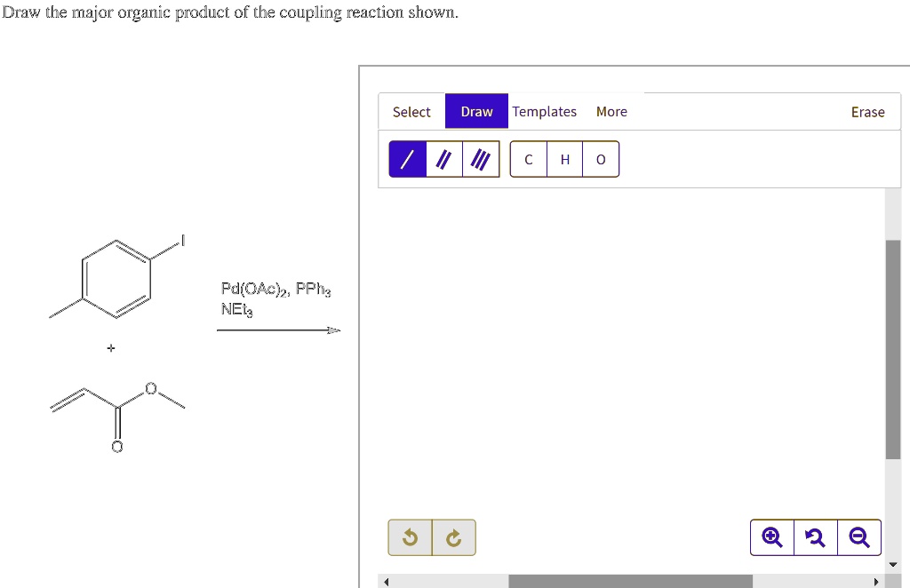The image size is (910, 588).
Task: Click the redo arrow icon
Action: [453, 537]
